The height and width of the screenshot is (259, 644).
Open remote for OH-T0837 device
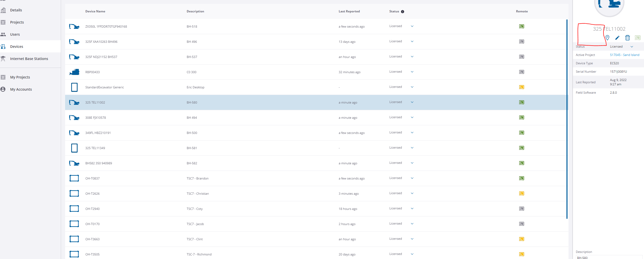point(521,178)
